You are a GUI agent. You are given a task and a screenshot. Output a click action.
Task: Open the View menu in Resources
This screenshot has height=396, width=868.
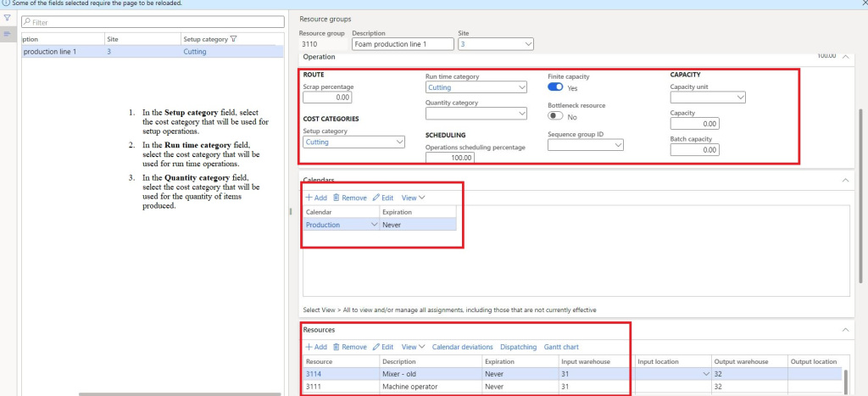click(413, 347)
